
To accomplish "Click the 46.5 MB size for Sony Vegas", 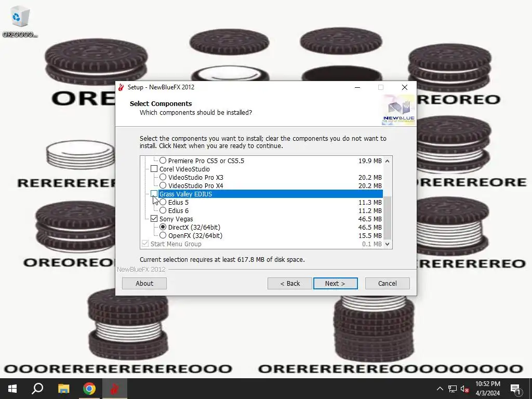I will [x=370, y=219].
